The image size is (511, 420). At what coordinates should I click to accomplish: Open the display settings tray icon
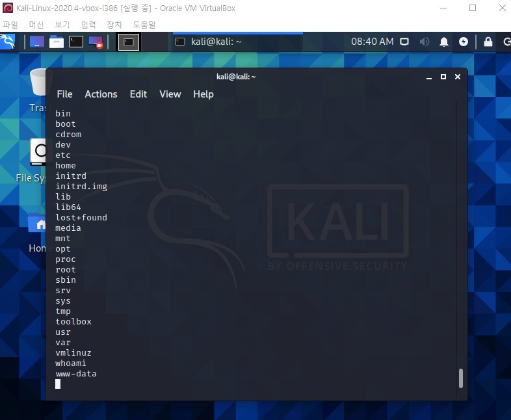pos(404,42)
